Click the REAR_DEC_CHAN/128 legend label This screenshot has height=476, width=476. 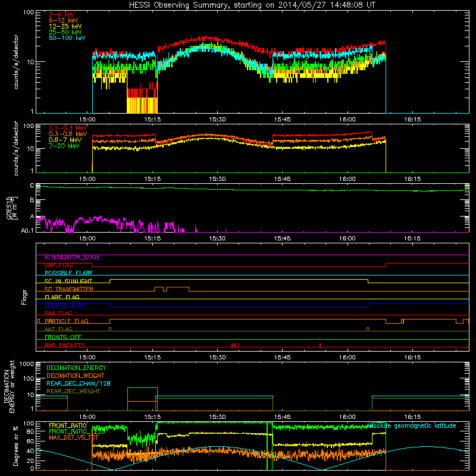[79, 384]
